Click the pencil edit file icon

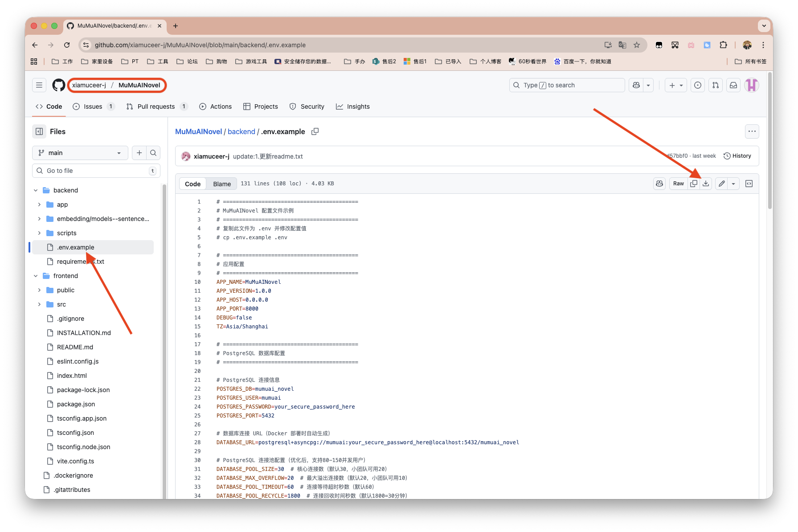pos(722,184)
